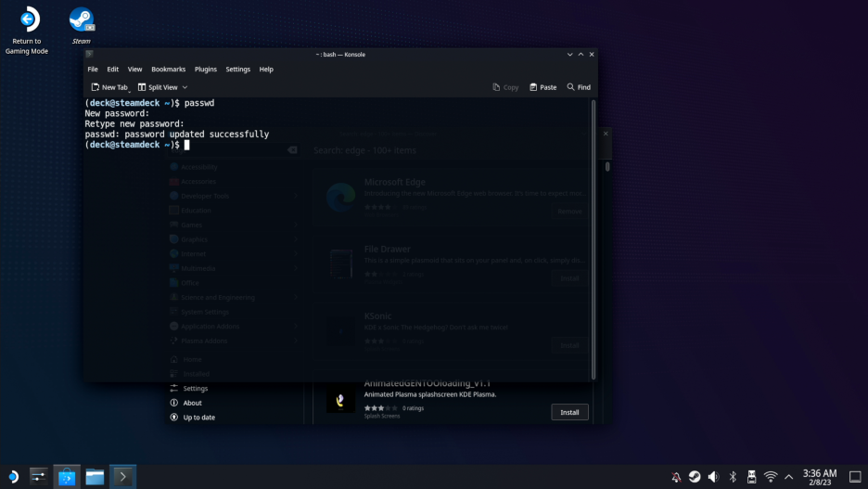Click the Steam system tray icon
This screenshot has width=868, height=489.
(x=695, y=477)
